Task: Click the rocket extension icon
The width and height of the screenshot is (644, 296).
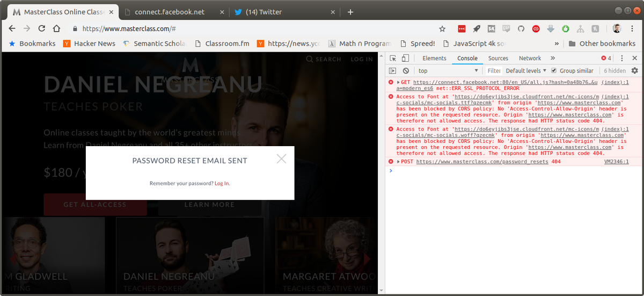Action: pos(477,29)
